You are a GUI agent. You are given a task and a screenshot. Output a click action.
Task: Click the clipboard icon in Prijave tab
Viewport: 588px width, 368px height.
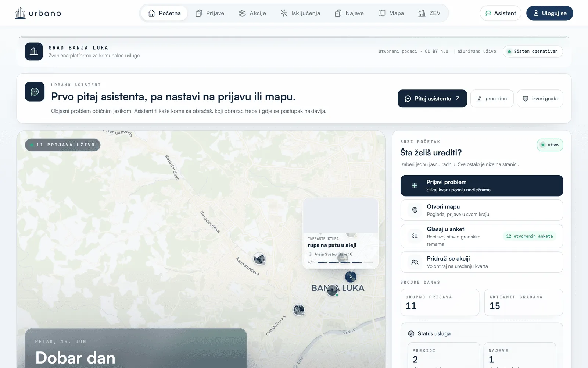click(x=199, y=13)
